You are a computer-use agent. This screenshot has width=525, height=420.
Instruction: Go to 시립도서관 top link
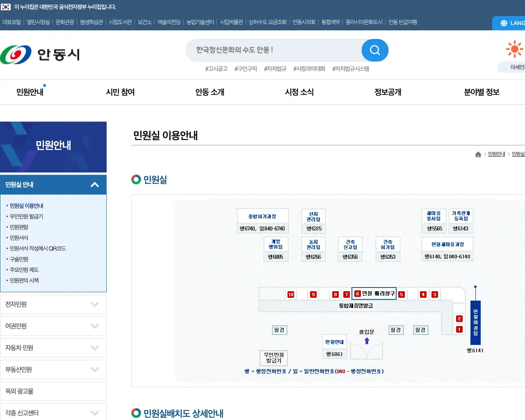point(120,22)
